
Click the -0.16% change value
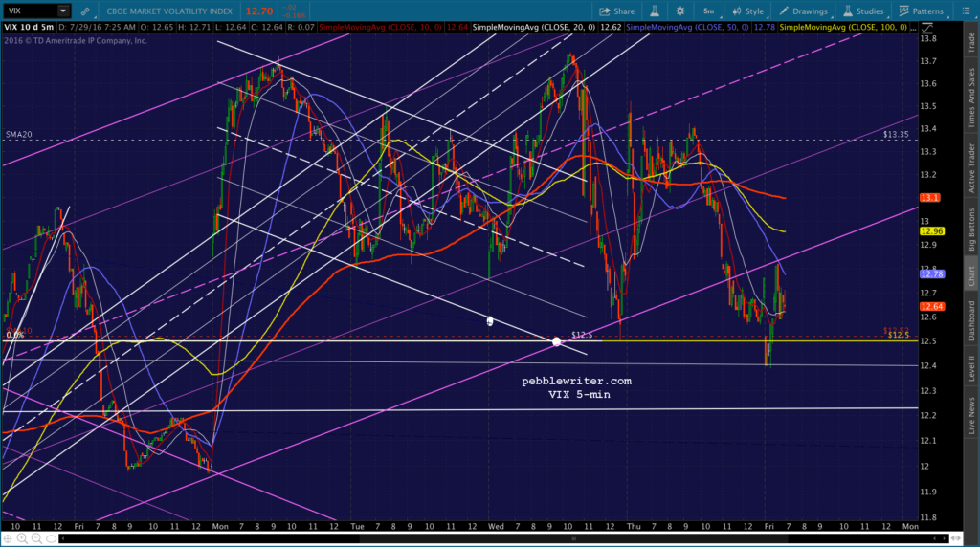click(x=294, y=15)
